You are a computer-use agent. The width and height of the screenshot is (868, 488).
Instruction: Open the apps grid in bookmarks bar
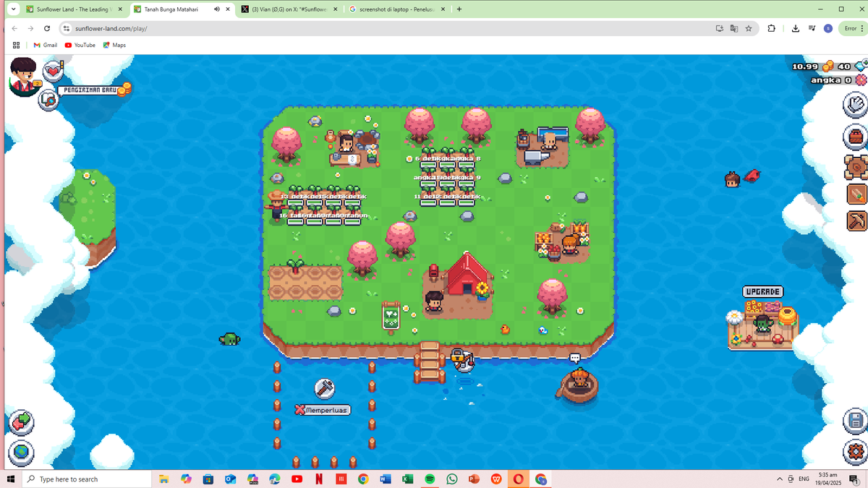[16, 45]
